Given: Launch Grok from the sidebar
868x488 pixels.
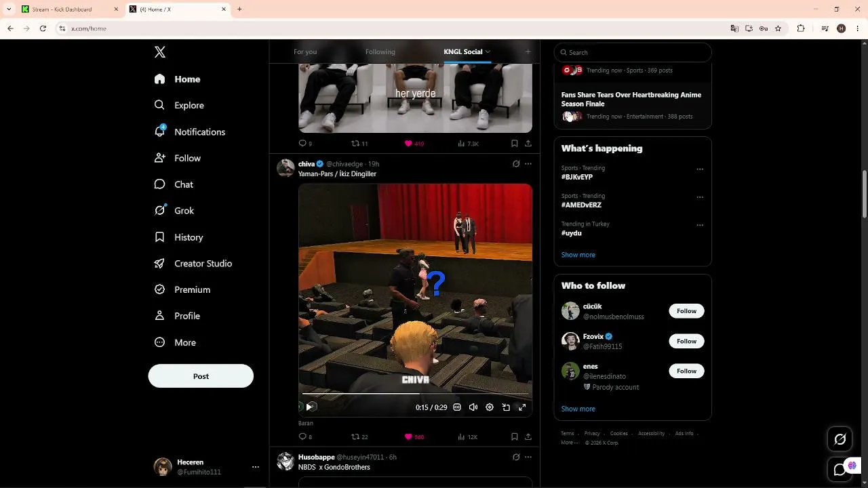Looking at the screenshot, I should (x=174, y=211).
